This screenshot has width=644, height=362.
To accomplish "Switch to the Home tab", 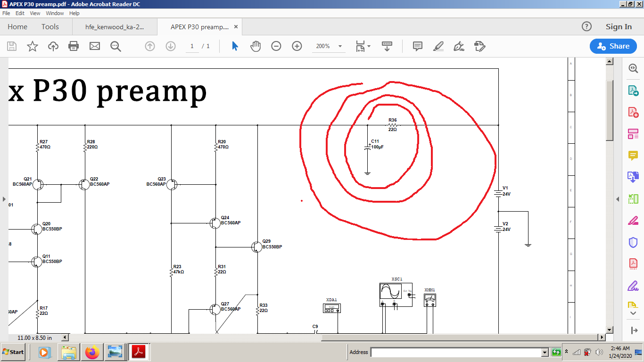I will [x=17, y=27].
